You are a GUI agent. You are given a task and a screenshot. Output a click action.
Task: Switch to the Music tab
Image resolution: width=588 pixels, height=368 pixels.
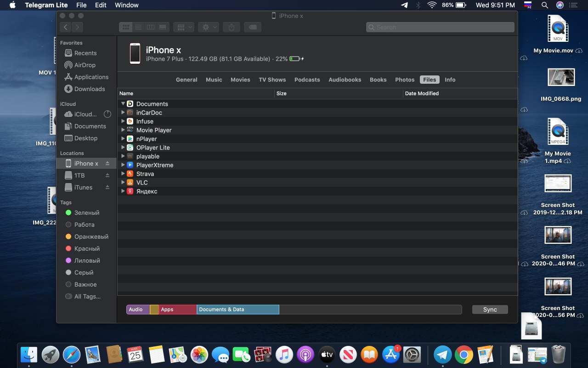pyautogui.click(x=214, y=80)
